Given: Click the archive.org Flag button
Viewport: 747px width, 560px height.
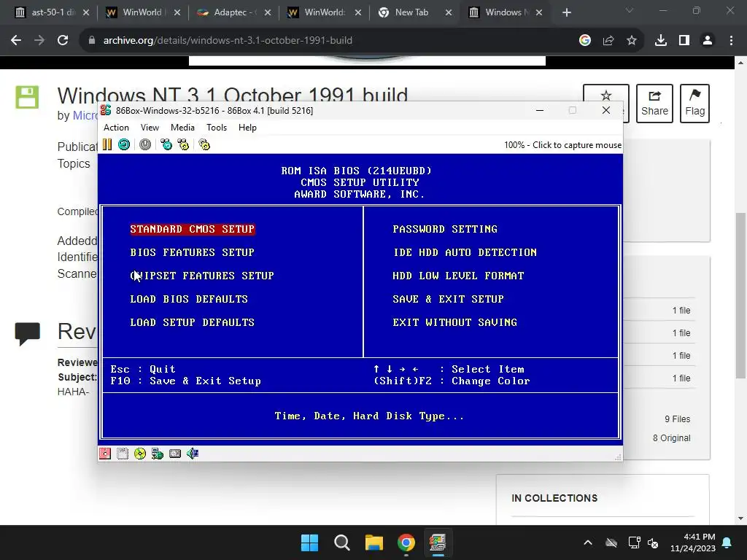Looking at the screenshot, I should pyautogui.click(x=694, y=104).
